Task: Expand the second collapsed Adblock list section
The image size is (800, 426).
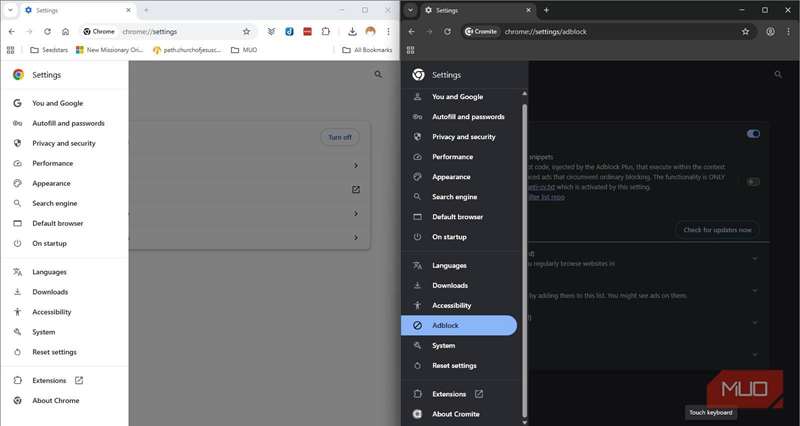Action: pos(755,290)
